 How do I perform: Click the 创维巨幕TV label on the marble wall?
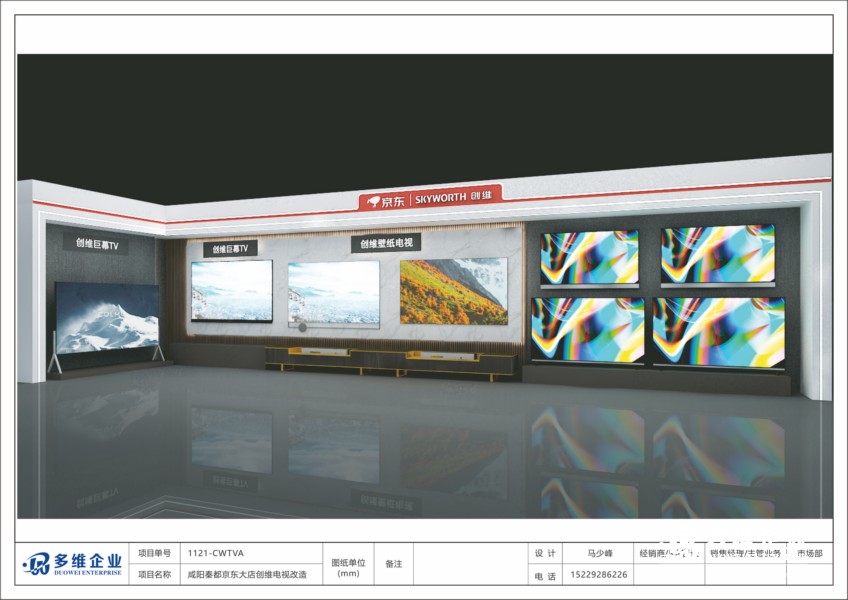(230, 249)
